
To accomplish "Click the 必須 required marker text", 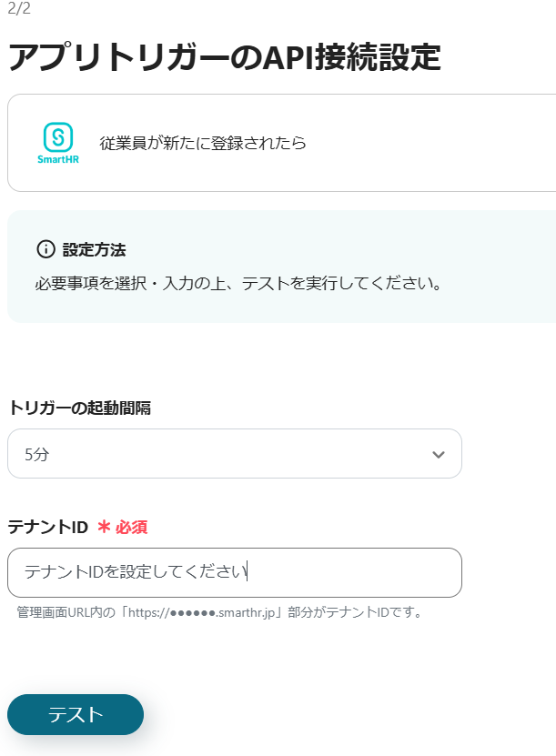I will click(x=131, y=527).
